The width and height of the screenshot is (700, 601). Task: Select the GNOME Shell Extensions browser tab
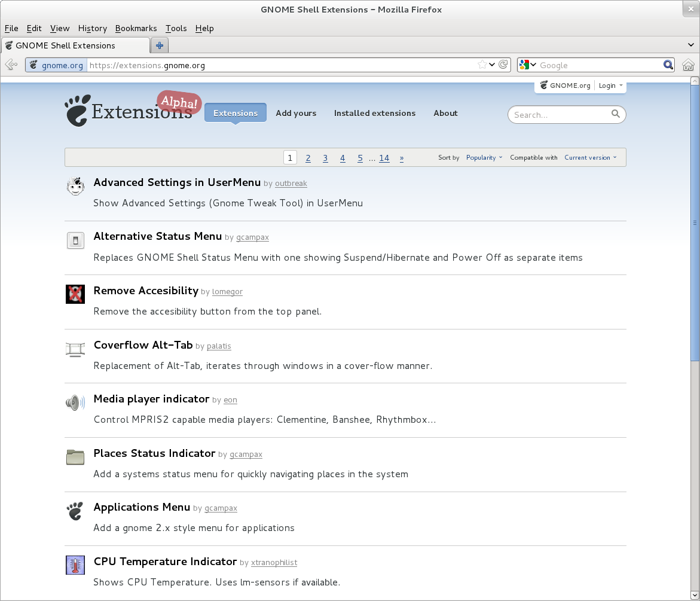pos(76,45)
